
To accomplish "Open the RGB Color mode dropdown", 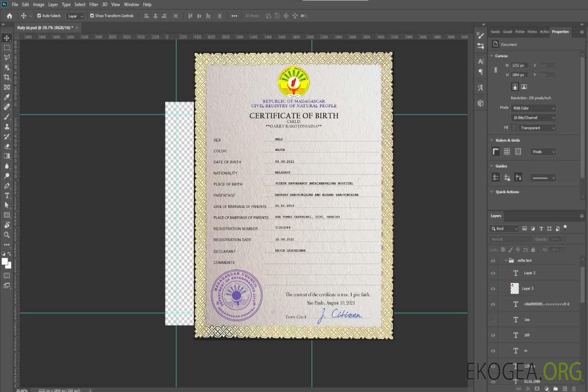I will pyautogui.click(x=533, y=108).
